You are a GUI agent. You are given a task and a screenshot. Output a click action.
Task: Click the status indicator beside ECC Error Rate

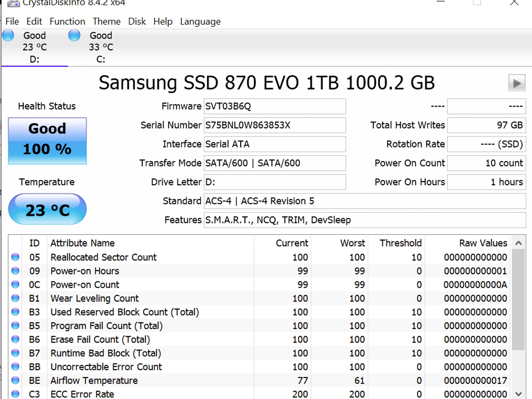[15, 394]
